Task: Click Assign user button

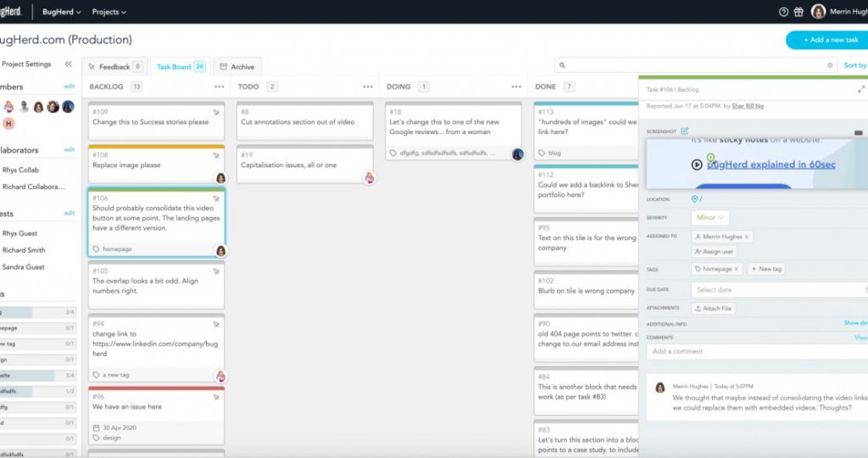Action: pos(714,252)
